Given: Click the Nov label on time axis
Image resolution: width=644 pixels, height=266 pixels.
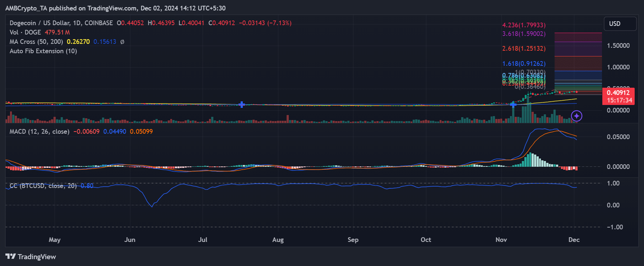Looking at the screenshot, I should pos(501,240).
